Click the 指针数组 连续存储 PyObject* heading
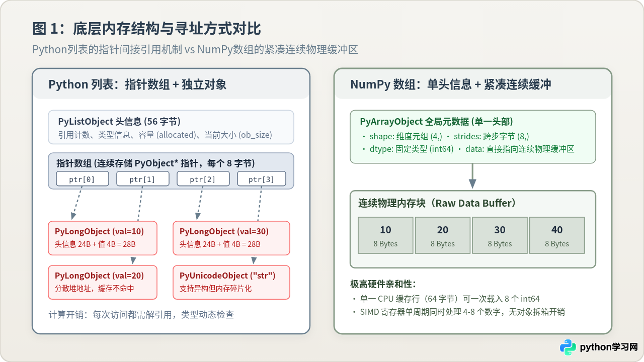 [155, 163]
